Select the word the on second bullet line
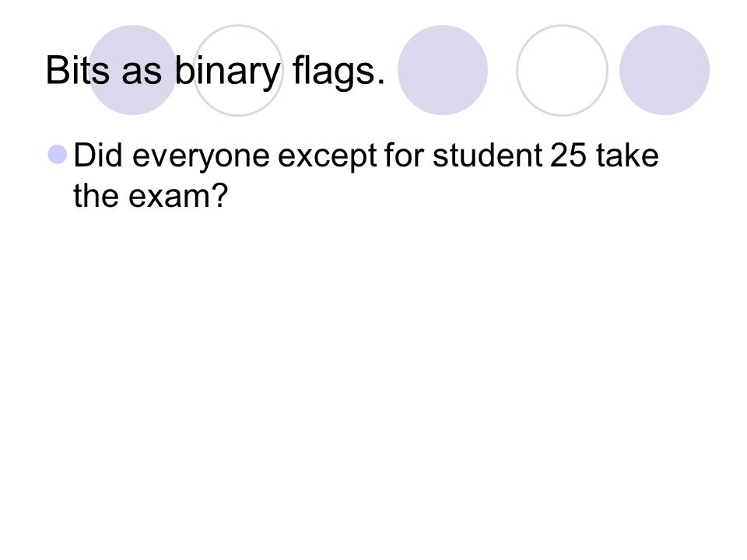The image size is (747, 560). pos(96,195)
